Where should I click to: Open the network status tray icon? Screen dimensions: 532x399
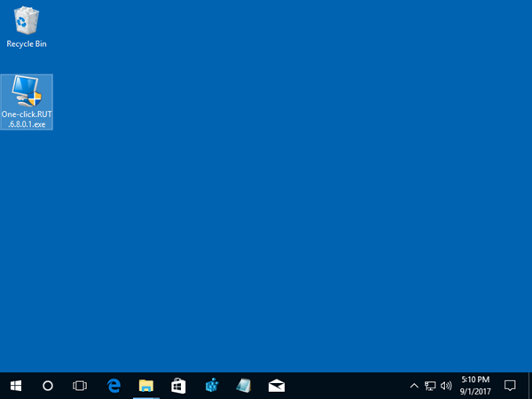tap(430, 386)
